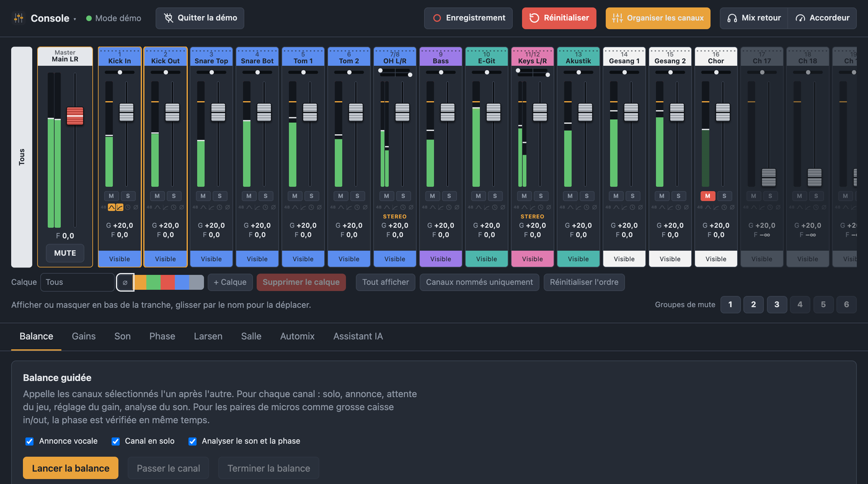Click the Master Main LR red fader

[75, 116]
